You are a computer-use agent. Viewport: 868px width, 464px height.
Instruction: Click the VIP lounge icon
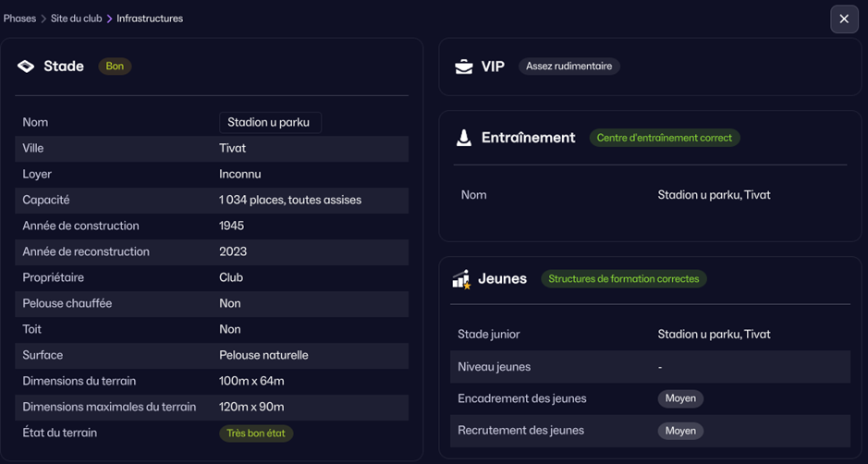[464, 67]
